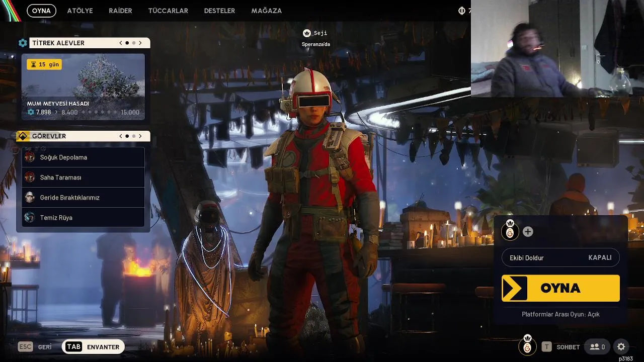The height and width of the screenshot is (362, 644).
Task: Go to previous GÖREVLER page arrow
Action: (121, 136)
